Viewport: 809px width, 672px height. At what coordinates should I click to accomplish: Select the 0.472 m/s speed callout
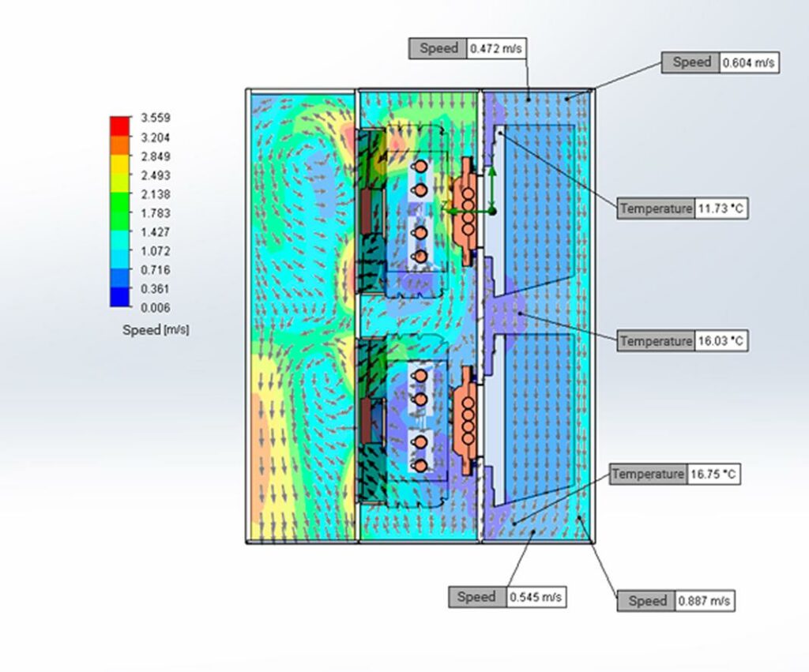click(x=468, y=48)
